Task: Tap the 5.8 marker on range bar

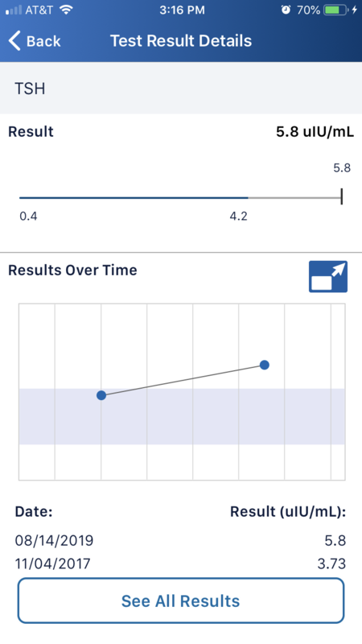Action: point(341,197)
